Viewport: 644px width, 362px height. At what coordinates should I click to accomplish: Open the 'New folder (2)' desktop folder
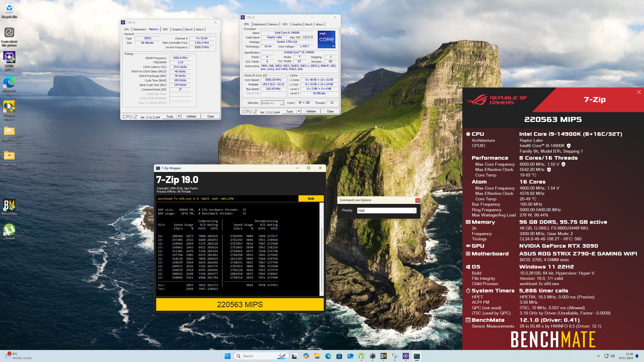point(9,160)
